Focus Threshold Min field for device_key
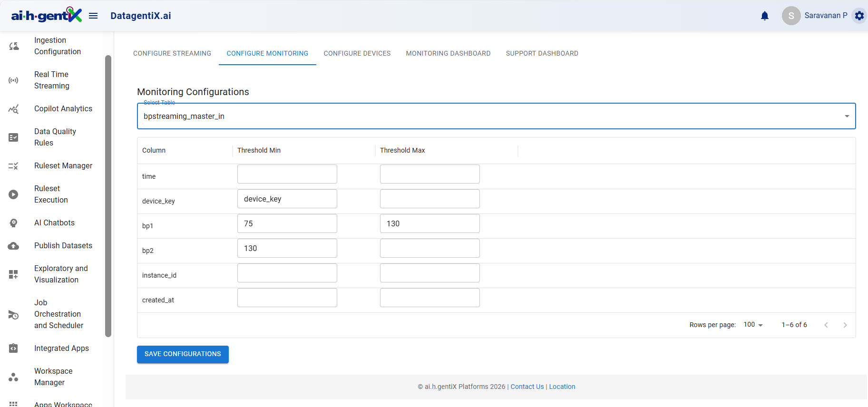Viewport: 868px width, 407px height. (287, 199)
